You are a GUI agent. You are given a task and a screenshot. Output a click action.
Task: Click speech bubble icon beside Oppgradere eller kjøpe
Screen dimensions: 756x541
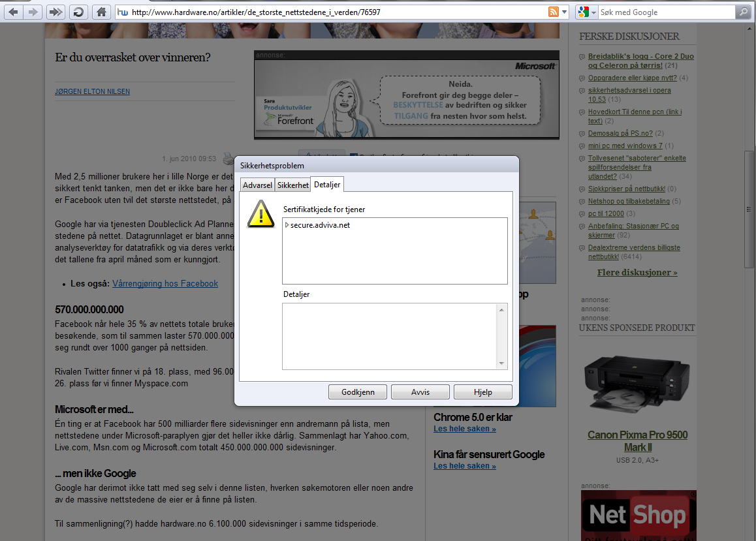582,78
